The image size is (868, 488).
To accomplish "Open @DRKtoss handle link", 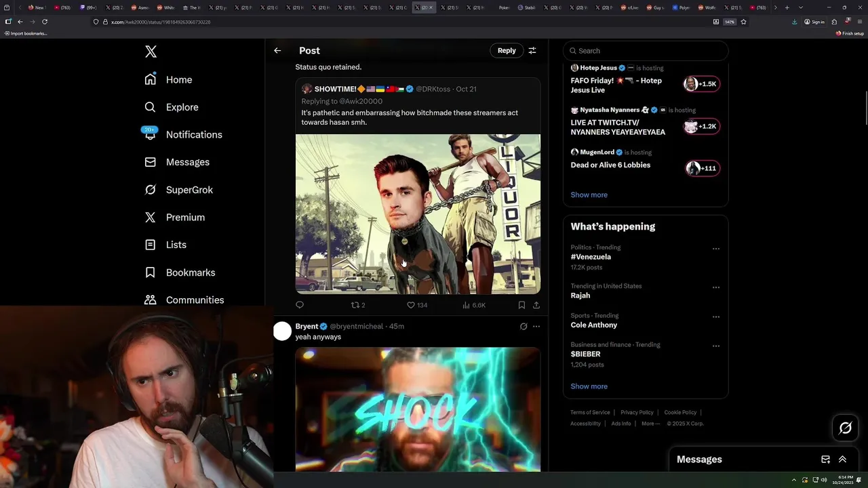I will pyautogui.click(x=433, y=89).
